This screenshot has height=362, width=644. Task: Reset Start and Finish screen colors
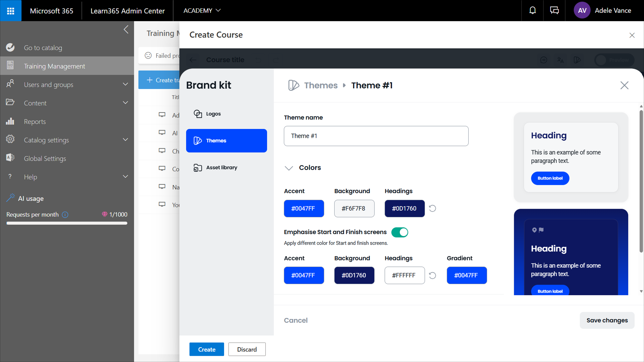pyautogui.click(x=432, y=275)
